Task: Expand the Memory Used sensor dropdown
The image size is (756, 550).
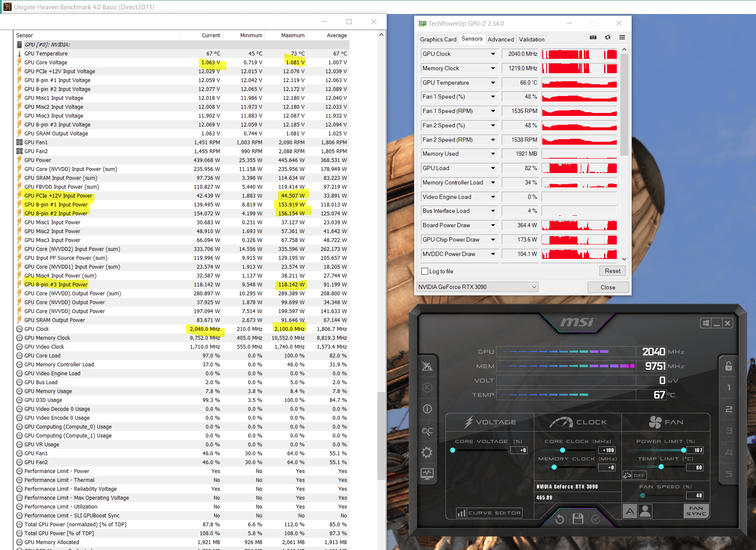Action: tap(493, 154)
